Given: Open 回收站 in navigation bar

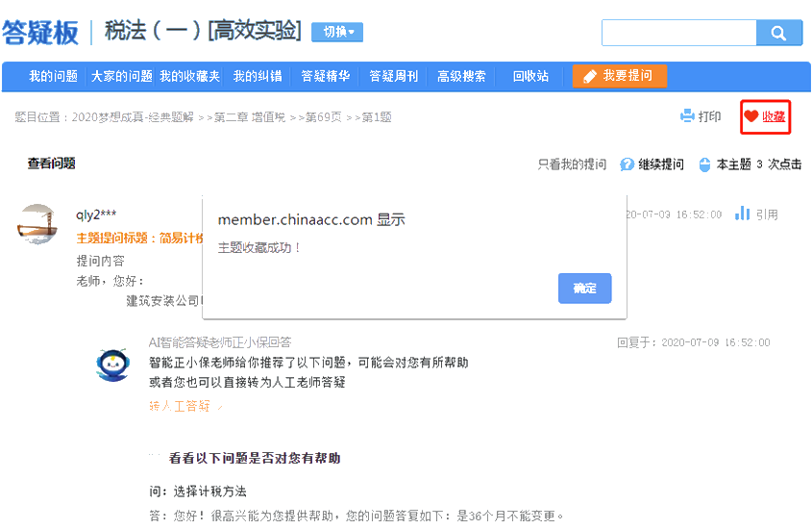Looking at the screenshot, I should pyautogui.click(x=530, y=76).
